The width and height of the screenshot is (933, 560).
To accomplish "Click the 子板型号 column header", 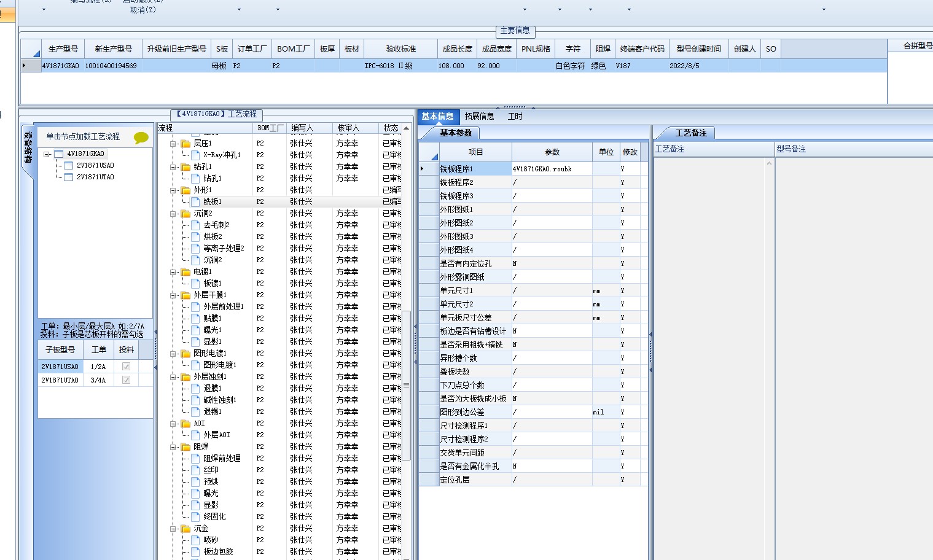I will [60, 349].
